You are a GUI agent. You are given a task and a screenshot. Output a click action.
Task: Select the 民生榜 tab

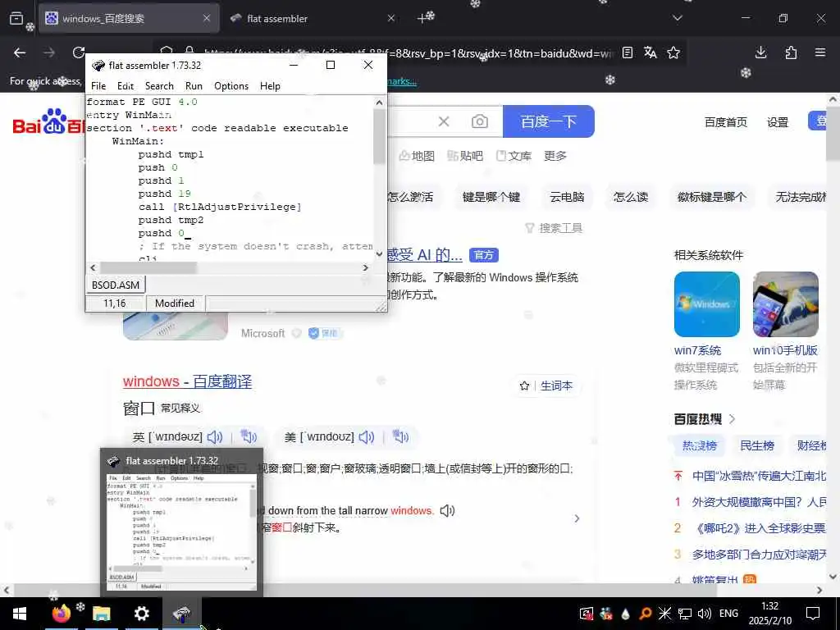(757, 445)
